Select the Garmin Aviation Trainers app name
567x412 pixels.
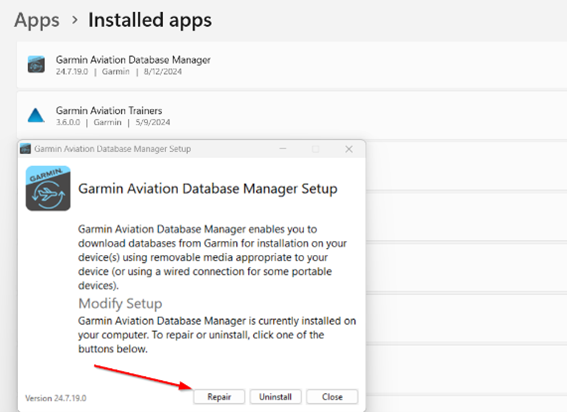pos(109,110)
